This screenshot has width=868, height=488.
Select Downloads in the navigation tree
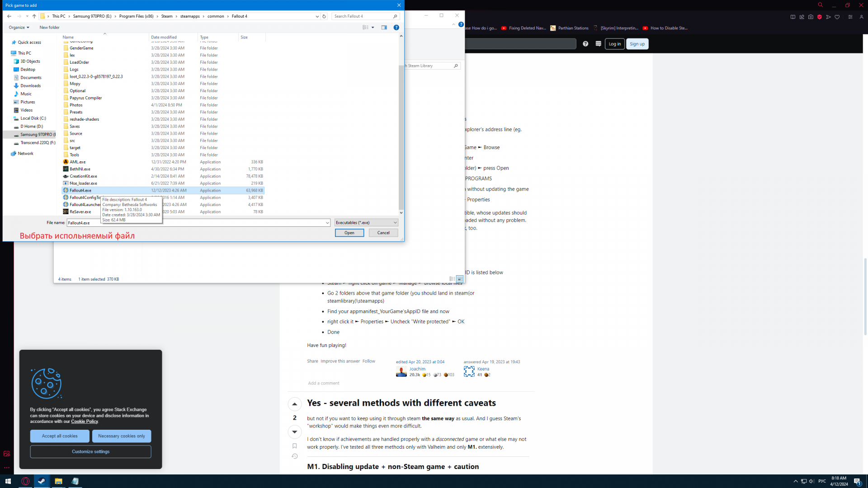pos(30,86)
